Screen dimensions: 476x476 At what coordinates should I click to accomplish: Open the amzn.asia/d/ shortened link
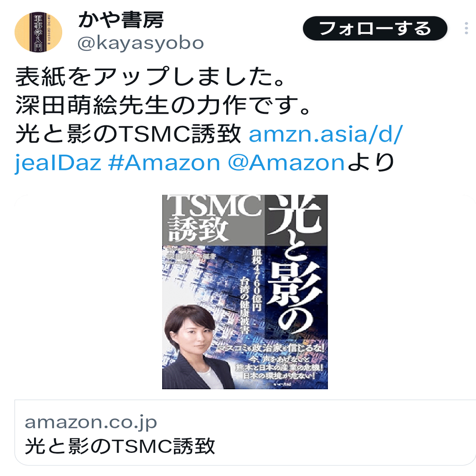326,134
